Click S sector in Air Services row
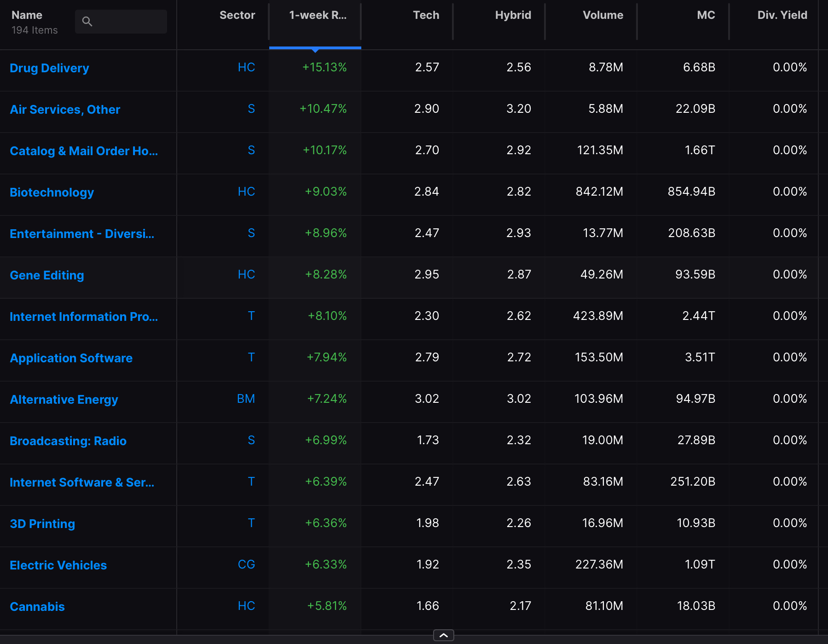 (251, 109)
